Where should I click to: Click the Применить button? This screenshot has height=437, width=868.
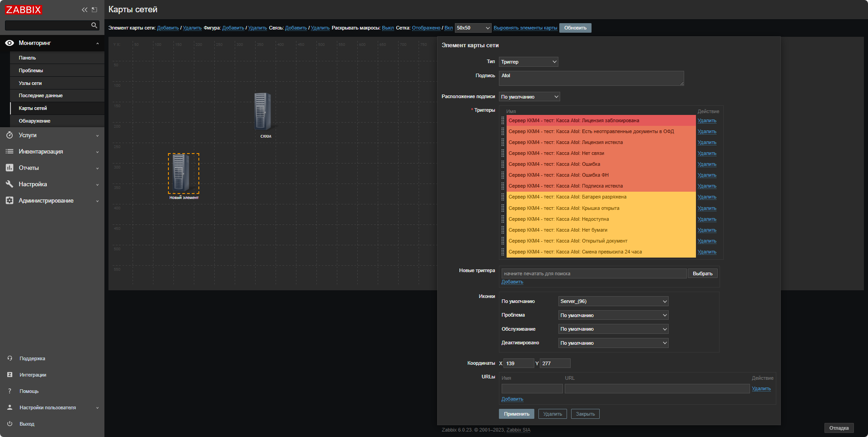516,414
